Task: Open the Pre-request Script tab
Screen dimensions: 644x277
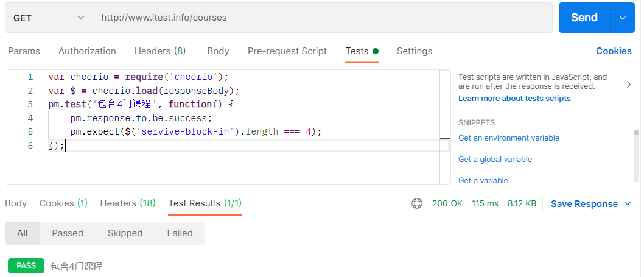Action: coord(287,51)
